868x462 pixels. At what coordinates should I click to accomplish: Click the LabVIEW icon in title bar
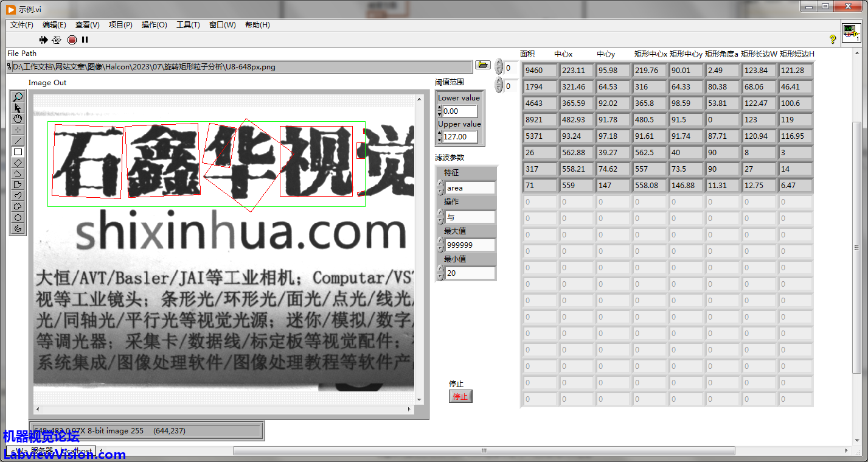pos(12,9)
